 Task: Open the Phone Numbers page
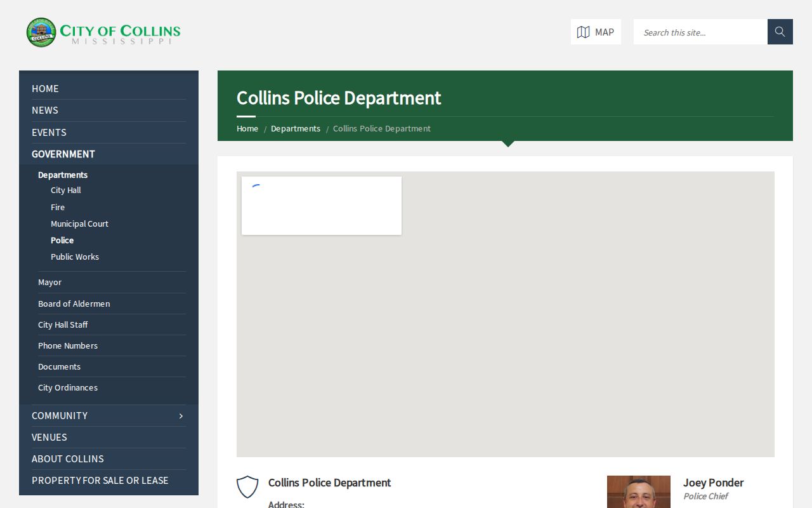(x=68, y=346)
